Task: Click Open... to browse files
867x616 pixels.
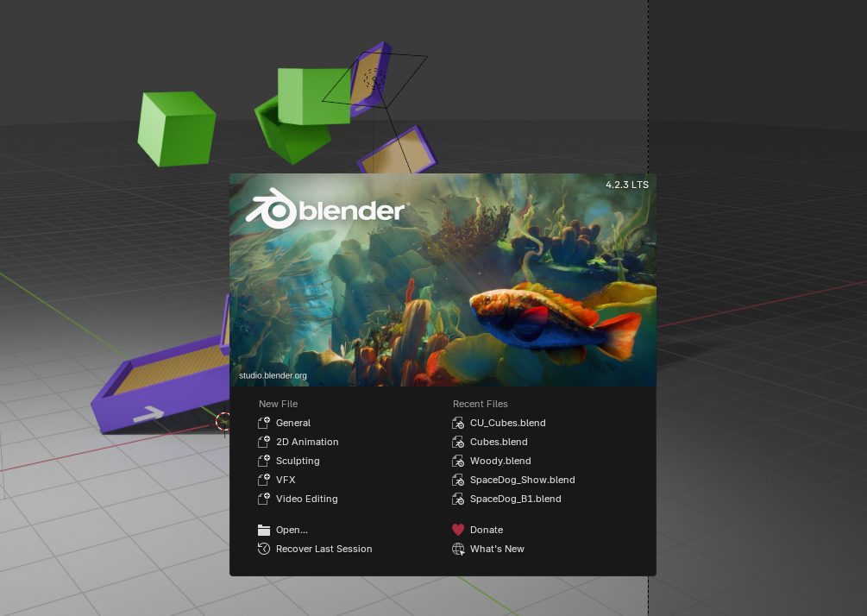Action: (292, 530)
